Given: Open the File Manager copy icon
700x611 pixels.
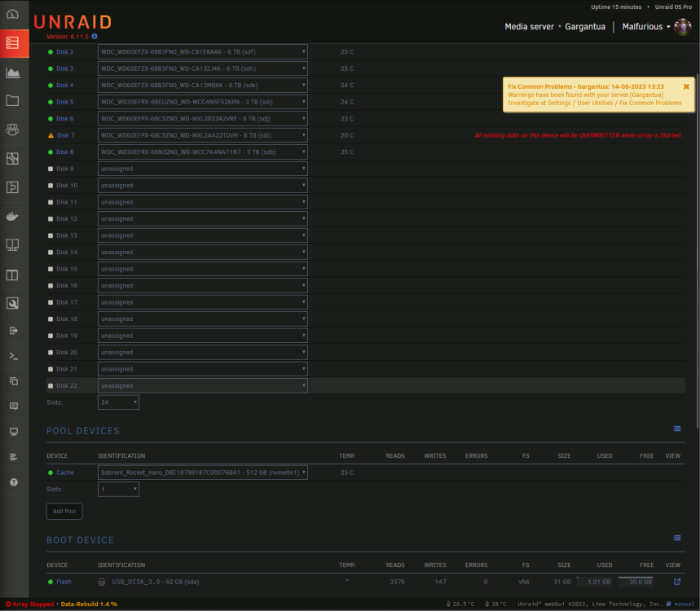Looking at the screenshot, I should [13, 381].
